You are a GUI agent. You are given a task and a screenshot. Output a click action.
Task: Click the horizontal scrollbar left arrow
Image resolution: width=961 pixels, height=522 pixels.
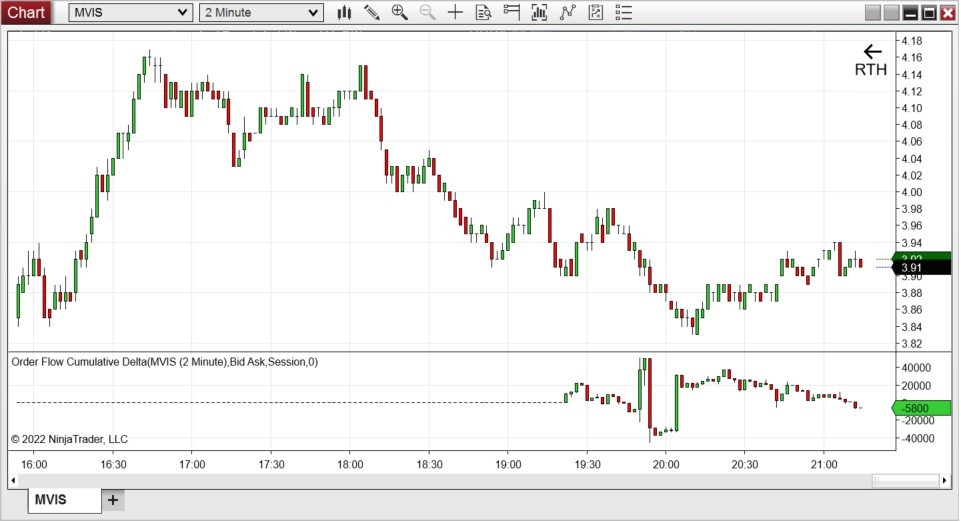tap(13, 480)
